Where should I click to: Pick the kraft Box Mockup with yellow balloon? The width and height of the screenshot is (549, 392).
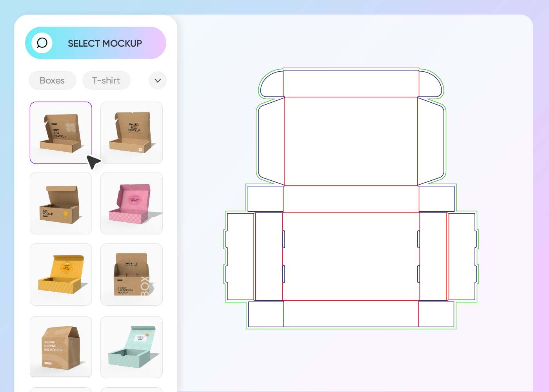tap(61, 203)
